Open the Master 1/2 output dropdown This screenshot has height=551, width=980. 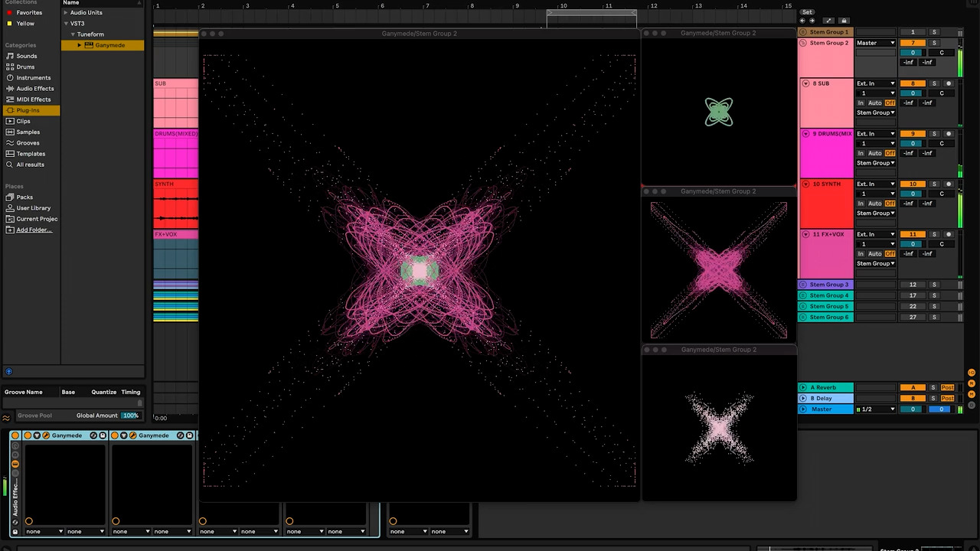pyautogui.click(x=875, y=409)
